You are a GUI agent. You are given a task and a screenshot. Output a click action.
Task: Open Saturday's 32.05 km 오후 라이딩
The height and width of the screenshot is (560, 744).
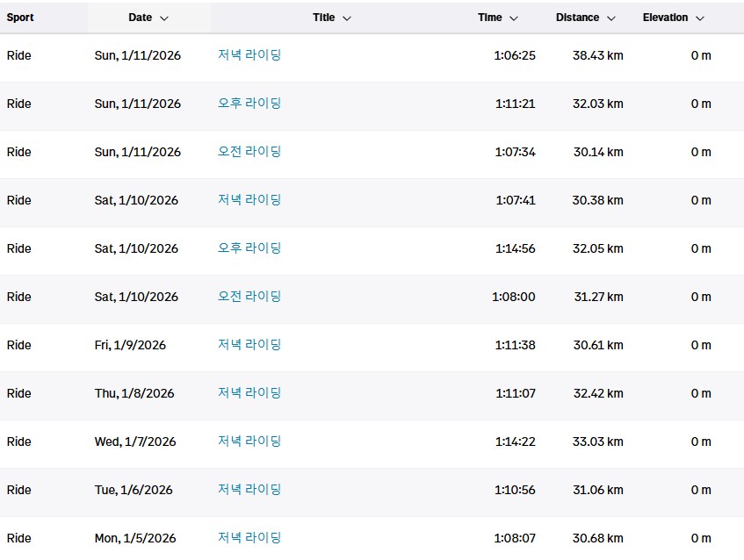[x=249, y=248]
